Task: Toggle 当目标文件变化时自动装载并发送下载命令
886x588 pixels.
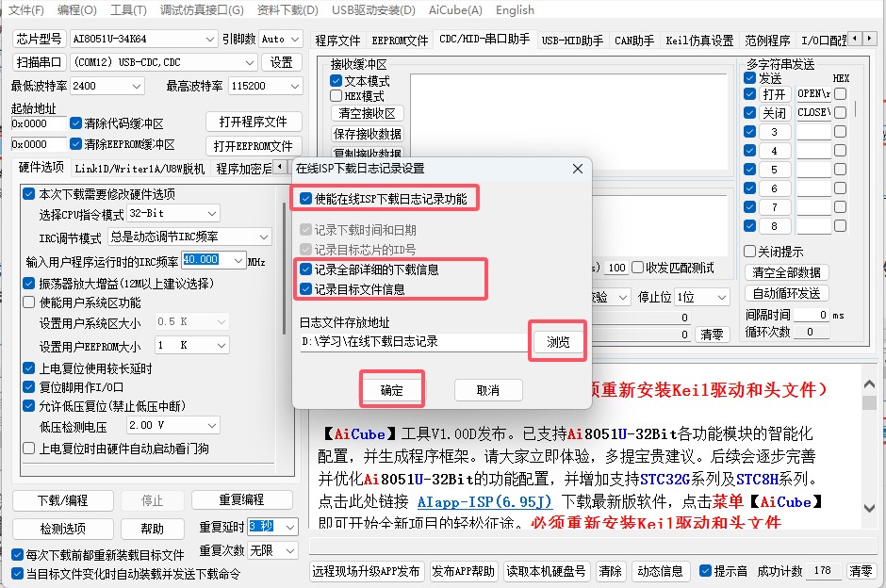Action: coord(18,574)
